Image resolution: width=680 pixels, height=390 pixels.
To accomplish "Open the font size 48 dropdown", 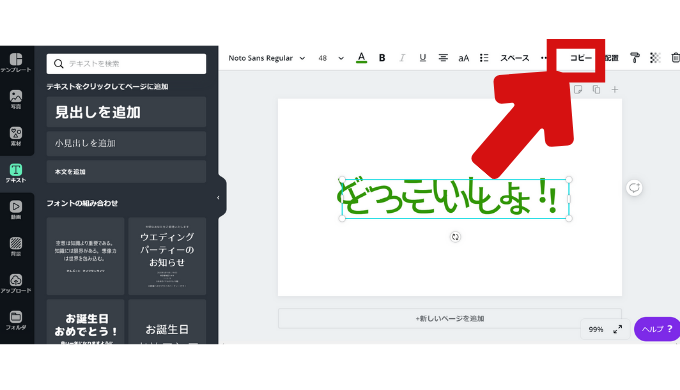I will point(331,58).
